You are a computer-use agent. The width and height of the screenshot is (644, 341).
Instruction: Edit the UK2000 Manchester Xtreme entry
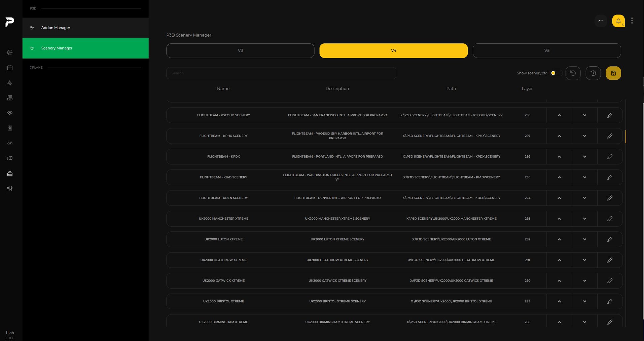point(610,219)
